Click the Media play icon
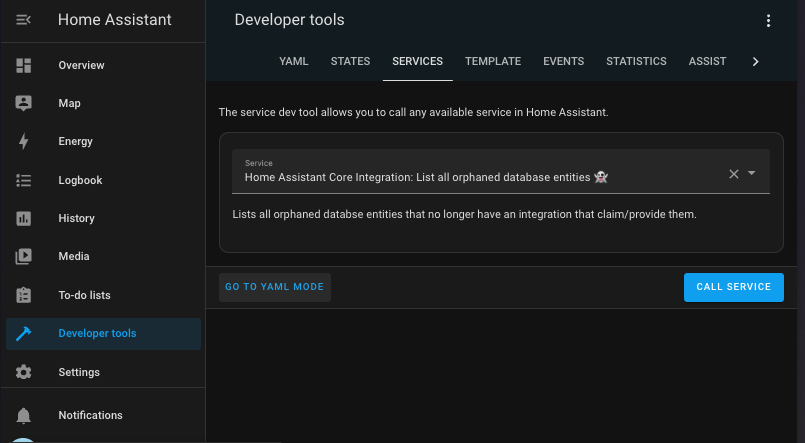Screen dimensions: 805x443 coord(24,257)
